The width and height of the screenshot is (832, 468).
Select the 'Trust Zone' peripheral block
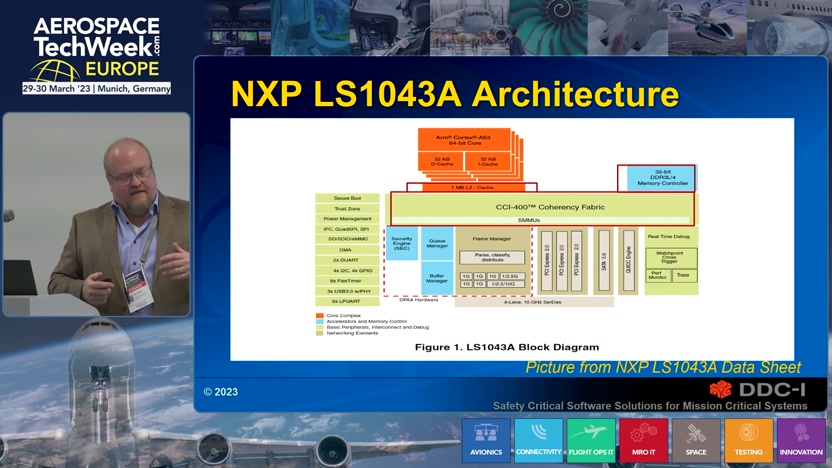[348, 209]
